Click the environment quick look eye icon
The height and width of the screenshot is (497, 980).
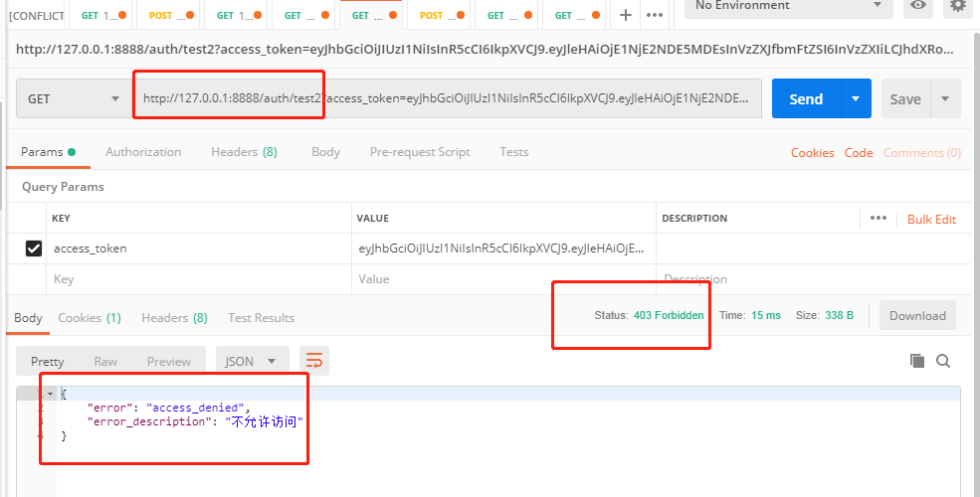click(x=918, y=6)
